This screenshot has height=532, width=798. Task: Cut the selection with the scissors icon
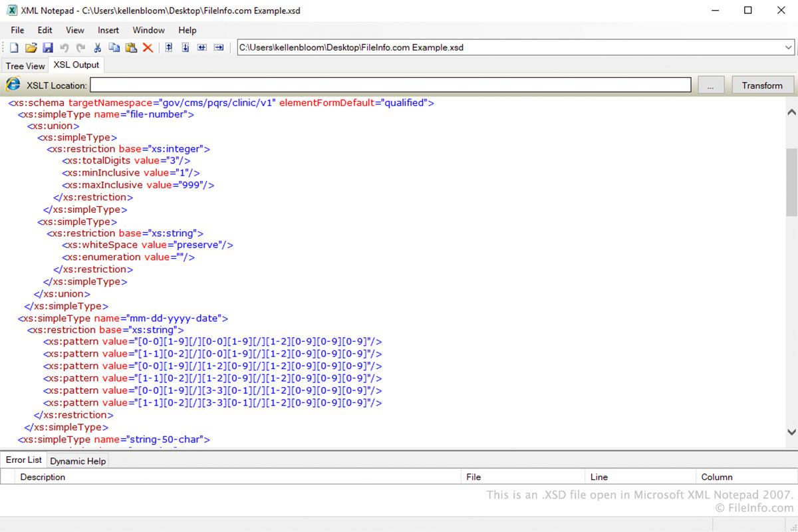pos(97,47)
